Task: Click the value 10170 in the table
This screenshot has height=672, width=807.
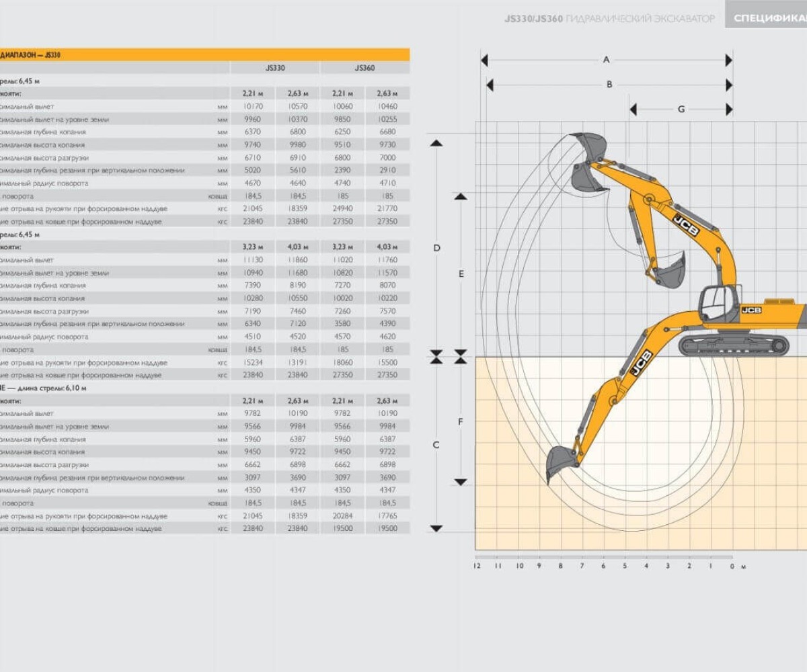Action: click(x=253, y=106)
